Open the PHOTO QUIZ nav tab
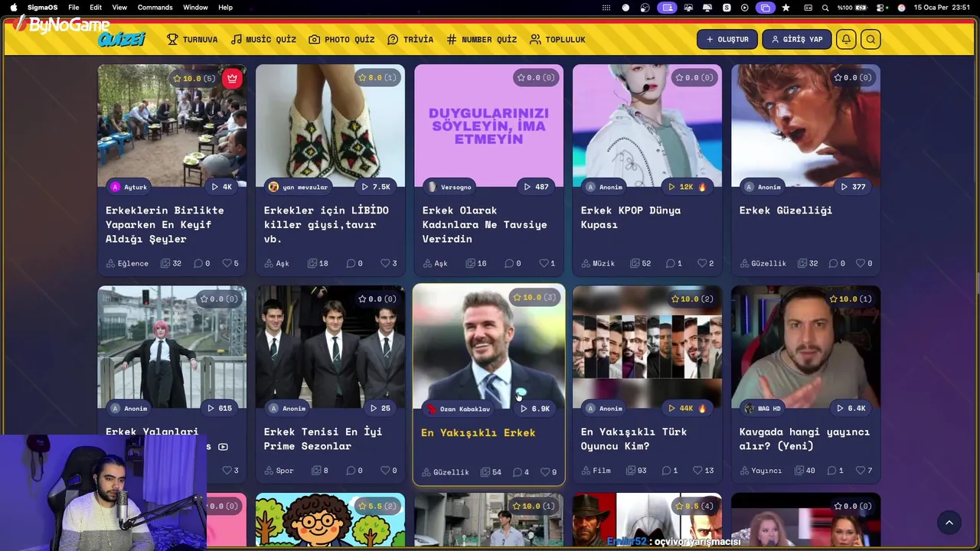980x551 pixels. pyautogui.click(x=341, y=39)
